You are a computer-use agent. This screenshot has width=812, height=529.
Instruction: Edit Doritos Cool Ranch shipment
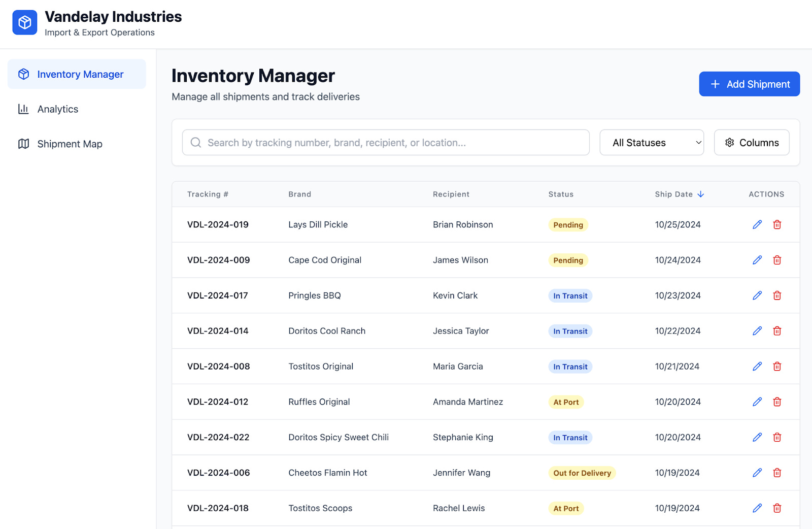757,331
